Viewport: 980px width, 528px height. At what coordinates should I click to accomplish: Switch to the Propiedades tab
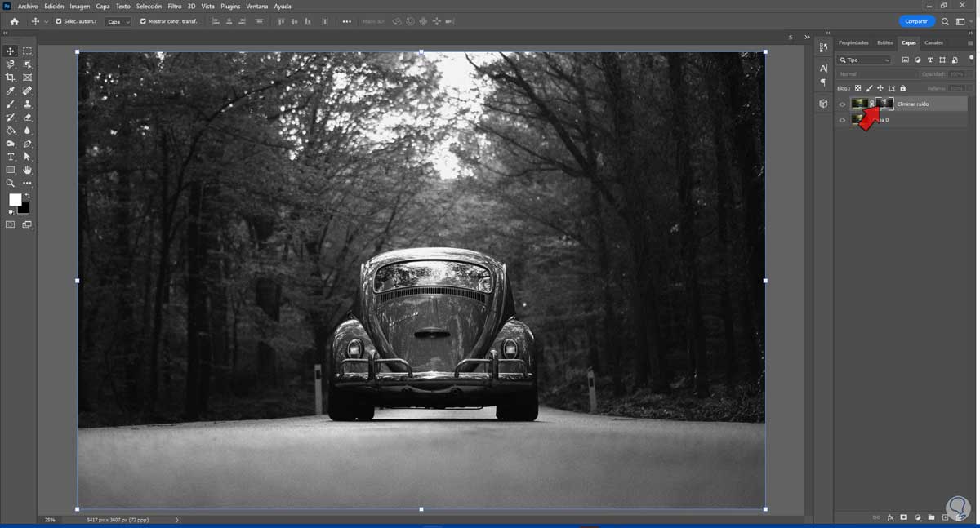tap(853, 42)
